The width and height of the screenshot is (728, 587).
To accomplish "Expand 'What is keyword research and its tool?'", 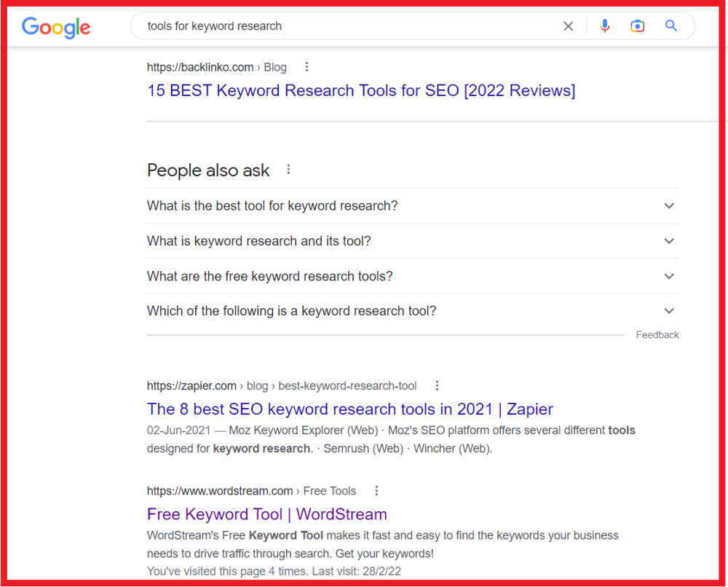I will [669, 241].
